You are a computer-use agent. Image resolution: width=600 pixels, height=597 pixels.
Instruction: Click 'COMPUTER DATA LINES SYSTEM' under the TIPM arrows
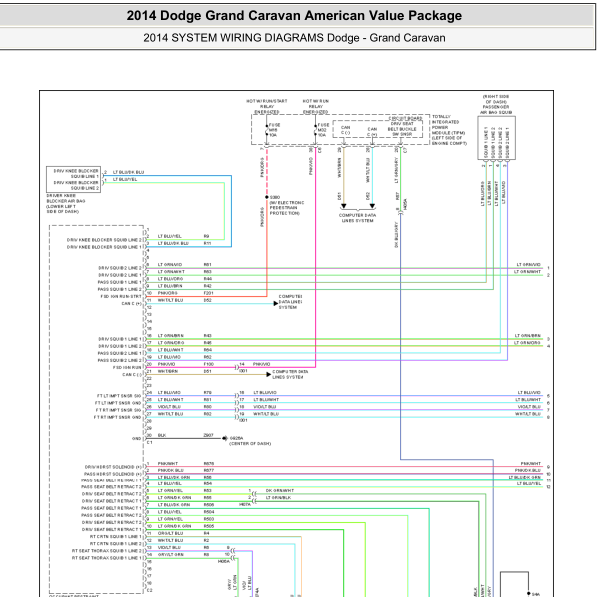point(357,218)
